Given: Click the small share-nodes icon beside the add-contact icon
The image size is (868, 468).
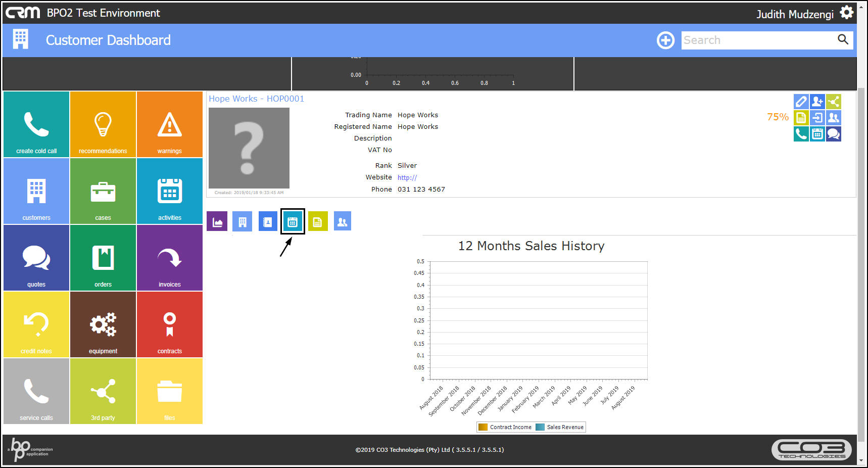Looking at the screenshot, I should pos(834,102).
